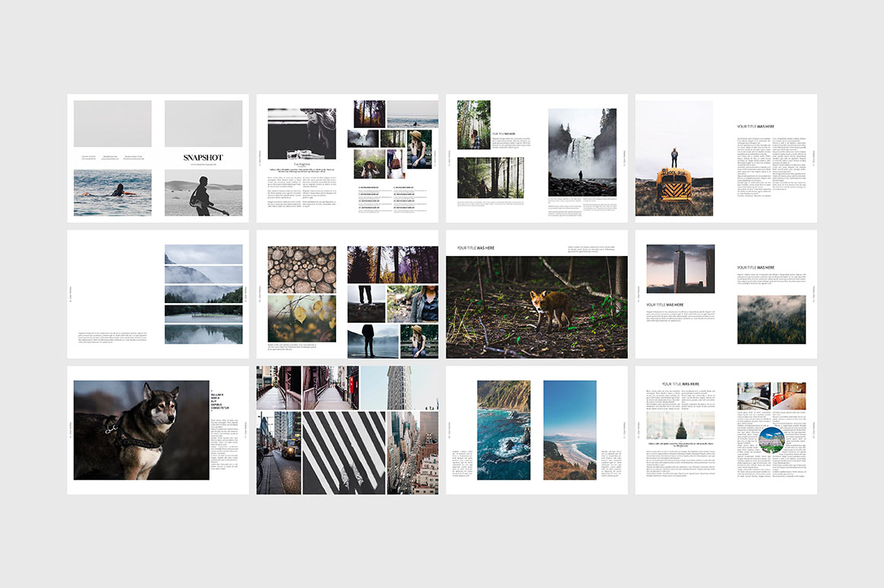Select the aerial rocky coastline photo
Image resolution: width=884 pixels, height=588 pixels.
coord(504,430)
